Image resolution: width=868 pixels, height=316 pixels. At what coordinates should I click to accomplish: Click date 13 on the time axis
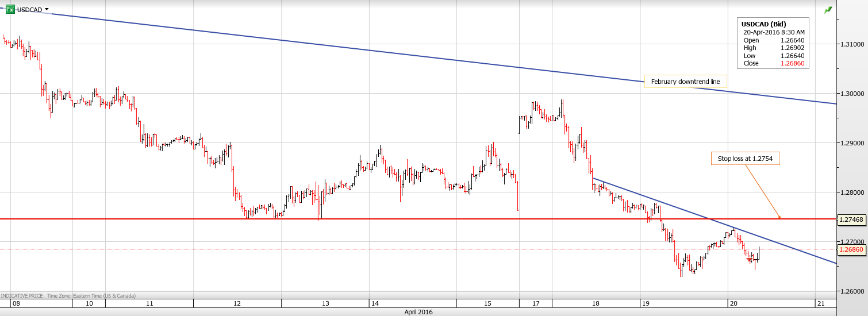(x=325, y=303)
